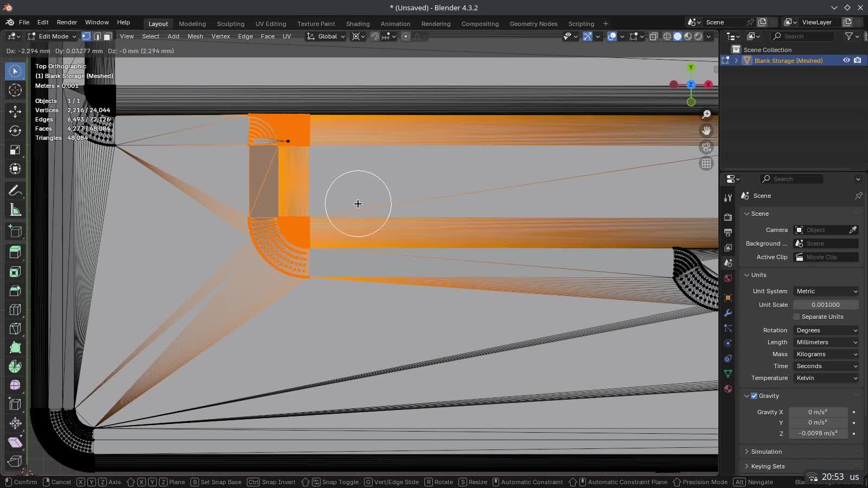
Task: Enable Separate Units checkbox
Action: (796, 317)
